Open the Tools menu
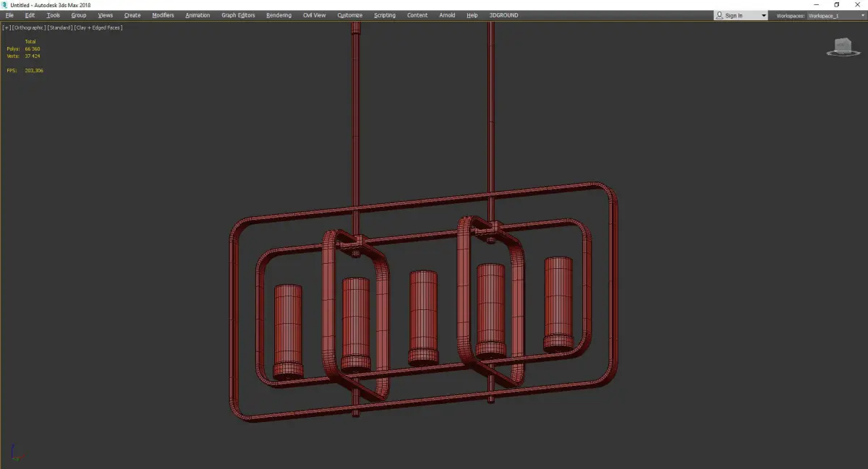The height and width of the screenshot is (469, 868). tap(54, 15)
